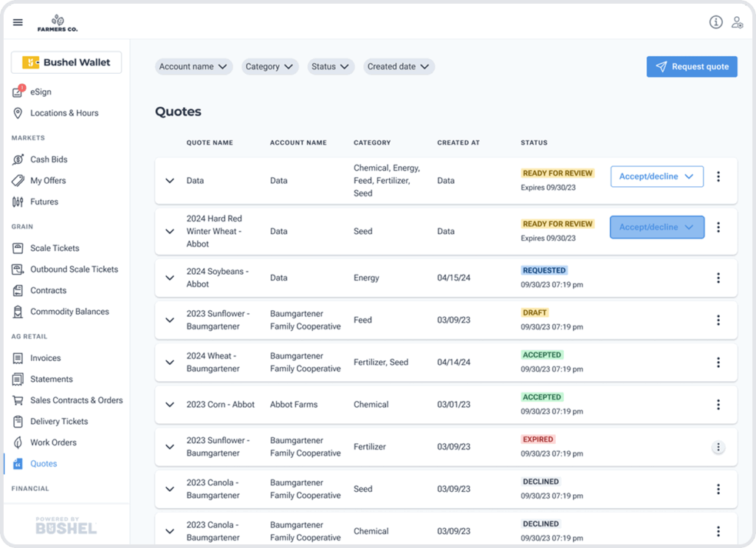Click the Invoices icon
This screenshot has width=756, height=548.
(x=18, y=358)
